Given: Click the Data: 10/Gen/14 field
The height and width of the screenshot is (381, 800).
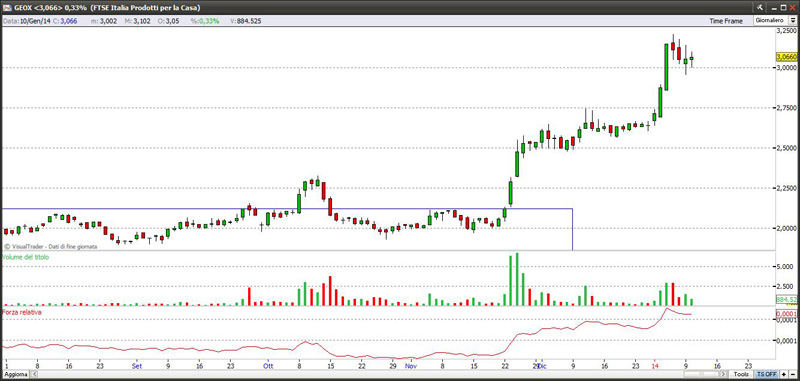Looking at the screenshot, I should [x=27, y=21].
